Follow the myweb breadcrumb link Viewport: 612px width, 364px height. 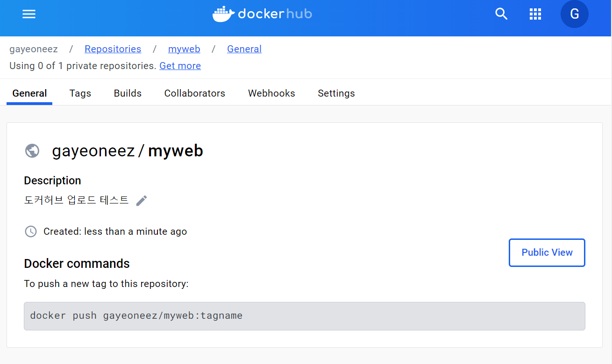click(184, 49)
